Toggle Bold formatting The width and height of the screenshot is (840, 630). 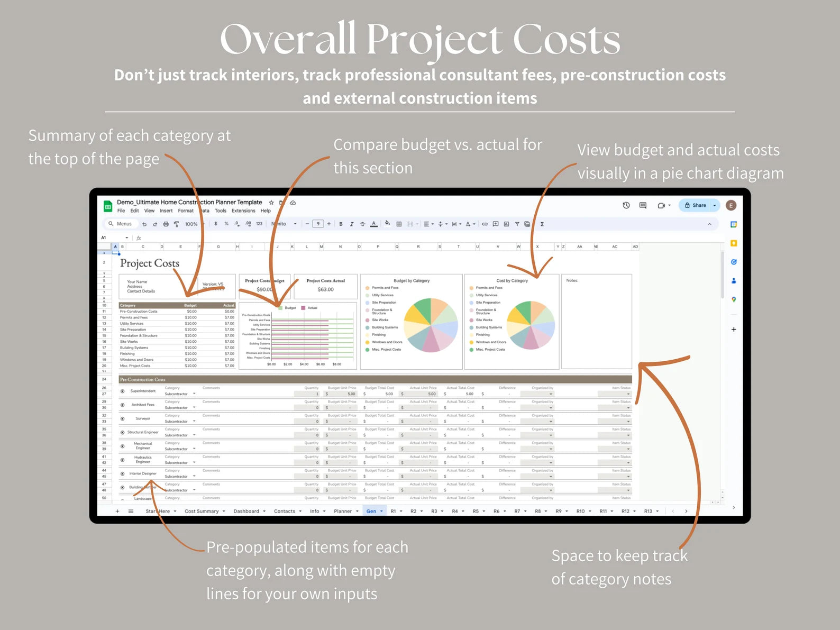[341, 224]
